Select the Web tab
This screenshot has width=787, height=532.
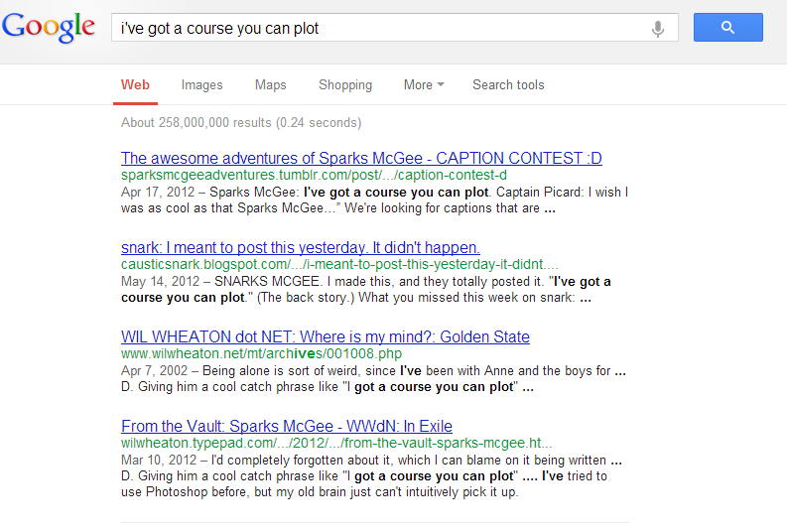tap(135, 84)
